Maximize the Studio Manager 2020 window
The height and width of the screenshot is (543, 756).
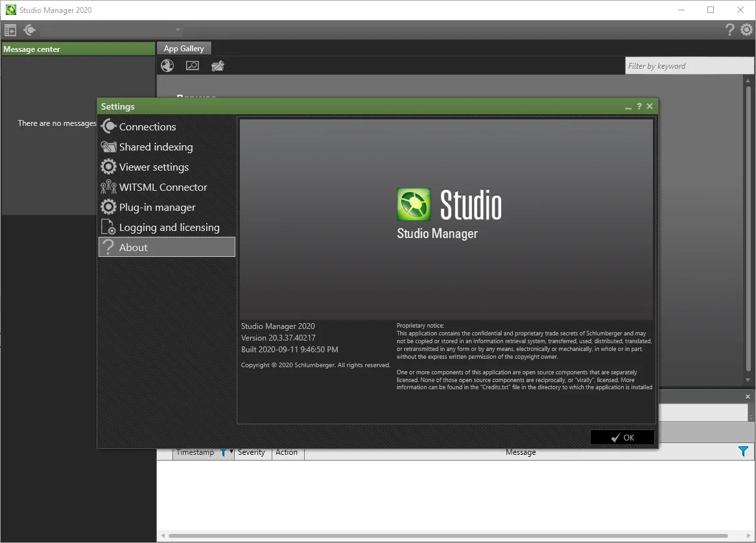coord(710,10)
